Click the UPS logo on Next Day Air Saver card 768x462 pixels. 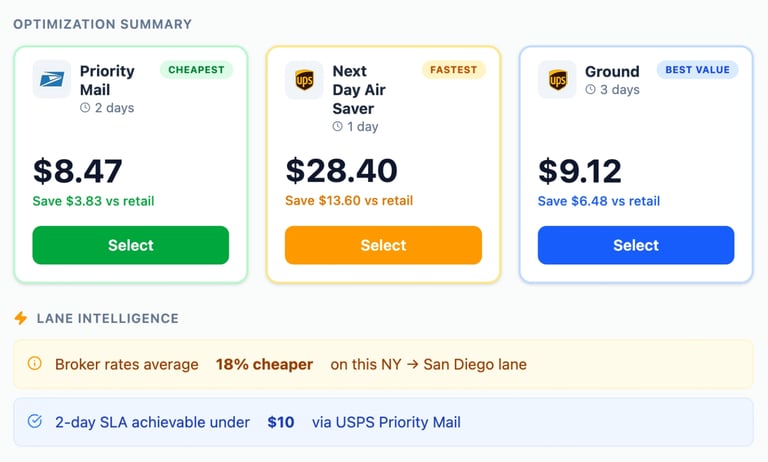[304, 80]
